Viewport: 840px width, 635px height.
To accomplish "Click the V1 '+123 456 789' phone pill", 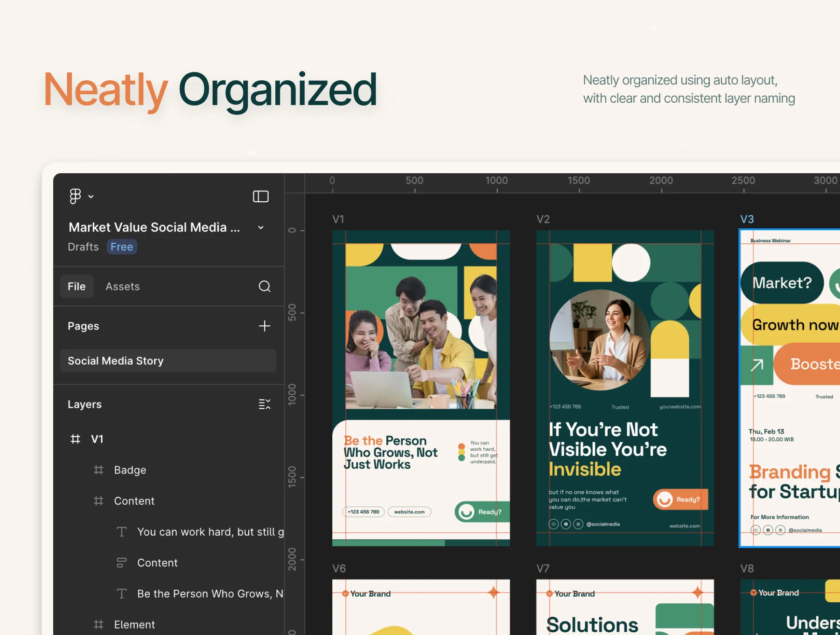I will 364,512.
